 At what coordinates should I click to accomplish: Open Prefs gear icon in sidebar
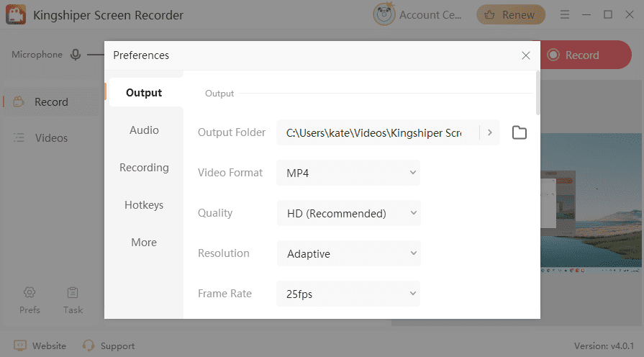[x=30, y=292]
